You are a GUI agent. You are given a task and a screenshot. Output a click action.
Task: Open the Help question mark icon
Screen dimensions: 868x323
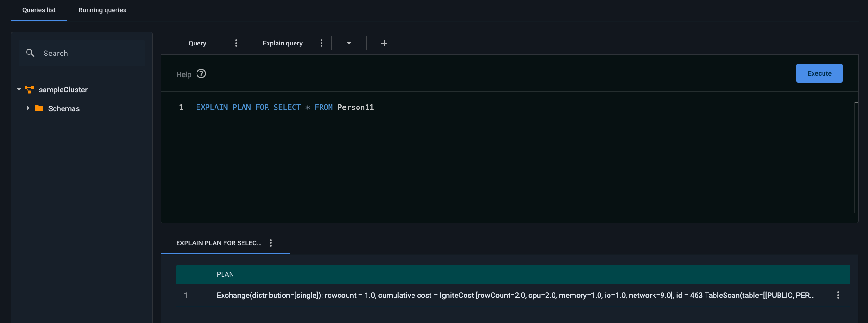[x=201, y=73]
